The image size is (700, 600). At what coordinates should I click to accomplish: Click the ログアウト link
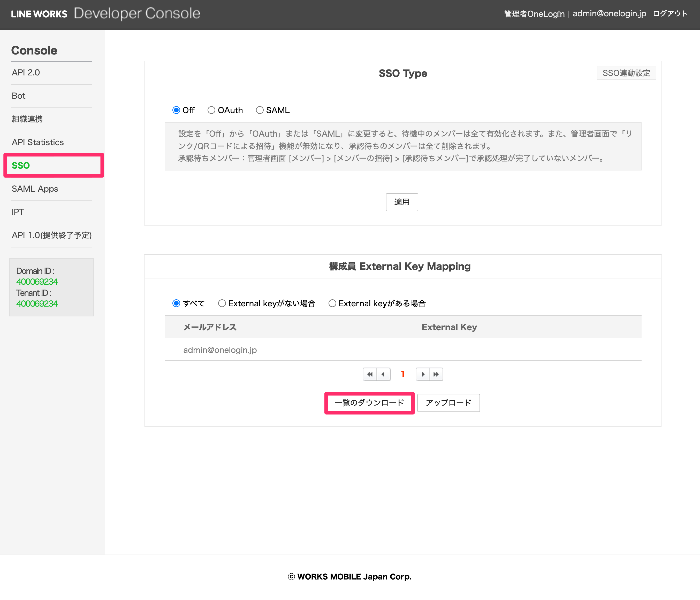670,13
